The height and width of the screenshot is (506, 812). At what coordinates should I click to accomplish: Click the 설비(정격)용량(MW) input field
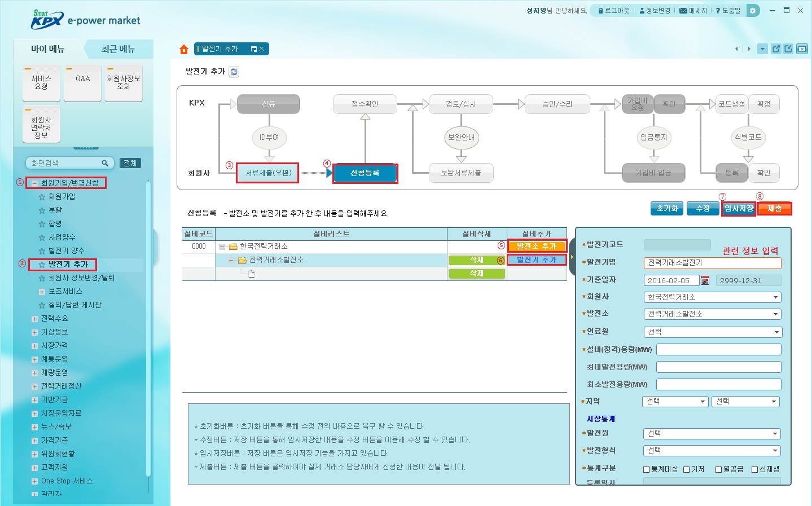pyautogui.click(x=718, y=350)
